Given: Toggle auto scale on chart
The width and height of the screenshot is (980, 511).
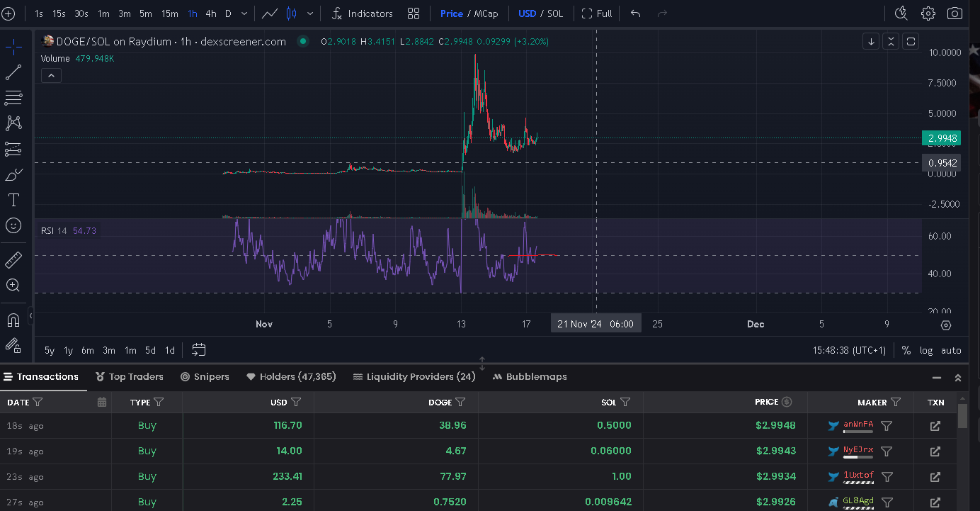Looking at the screenshot, I should [x=951, y=350].
